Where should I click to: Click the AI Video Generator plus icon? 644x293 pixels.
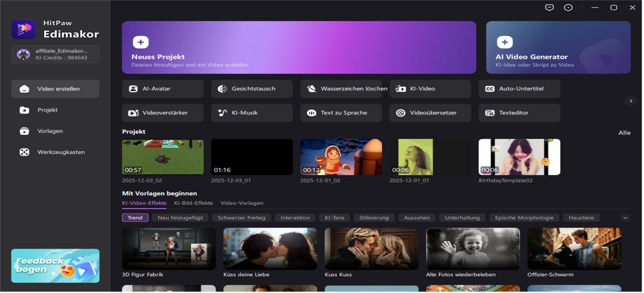505,42
